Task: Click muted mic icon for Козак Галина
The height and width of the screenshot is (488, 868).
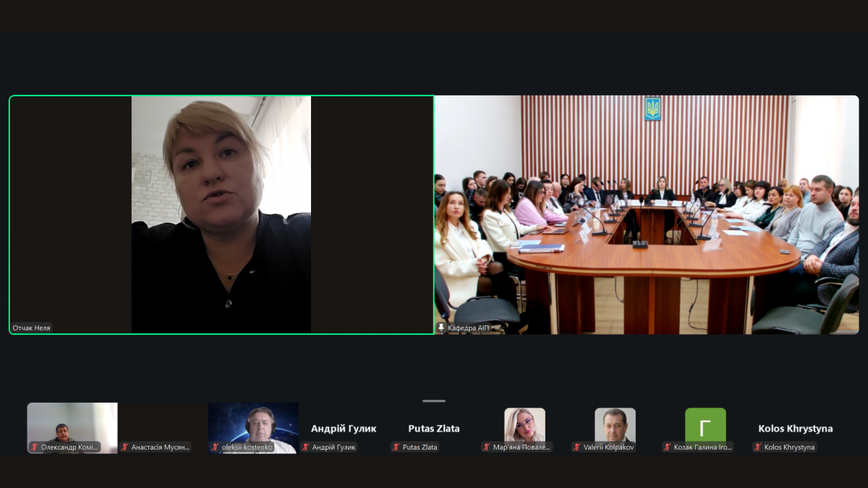Action: [x=667, y=448]
